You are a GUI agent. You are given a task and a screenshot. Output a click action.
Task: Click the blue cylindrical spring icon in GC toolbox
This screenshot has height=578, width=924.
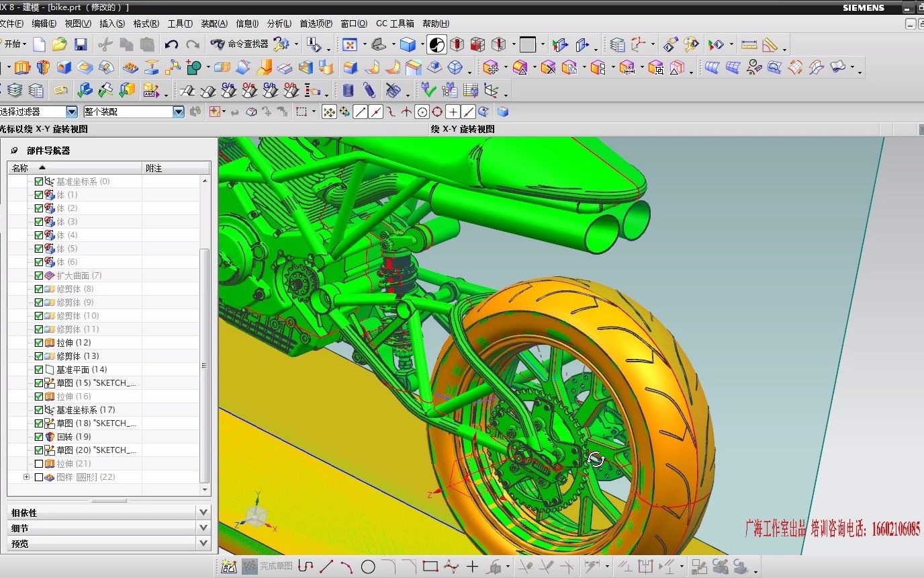[x=348, y=90]
